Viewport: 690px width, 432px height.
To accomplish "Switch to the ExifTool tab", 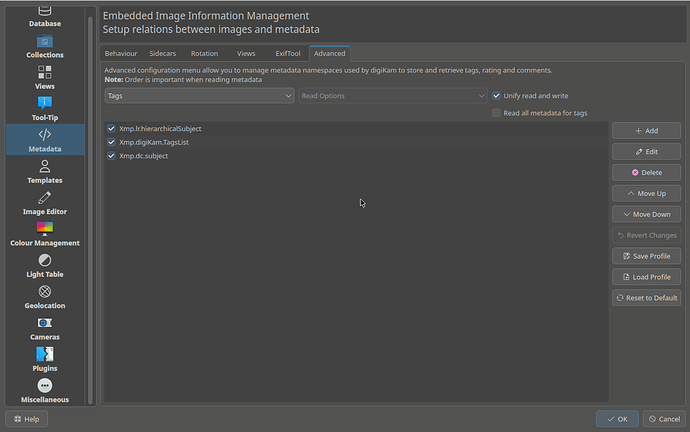I will click(x=288, y=53).
